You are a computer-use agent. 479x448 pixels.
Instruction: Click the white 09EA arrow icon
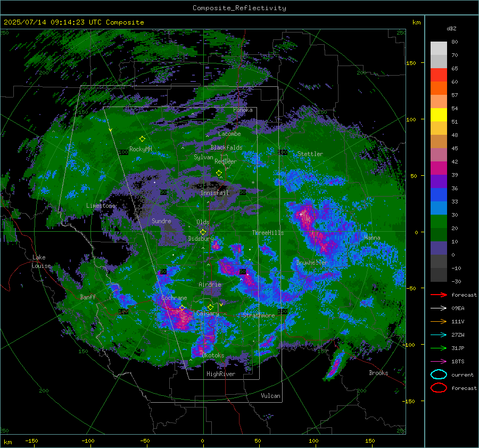[x=439, y=308]
